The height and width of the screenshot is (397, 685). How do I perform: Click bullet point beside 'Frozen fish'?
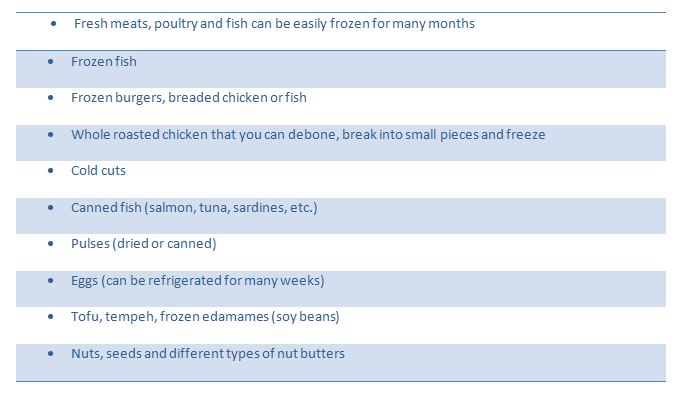pyautogui.click(x=51, y=62)
